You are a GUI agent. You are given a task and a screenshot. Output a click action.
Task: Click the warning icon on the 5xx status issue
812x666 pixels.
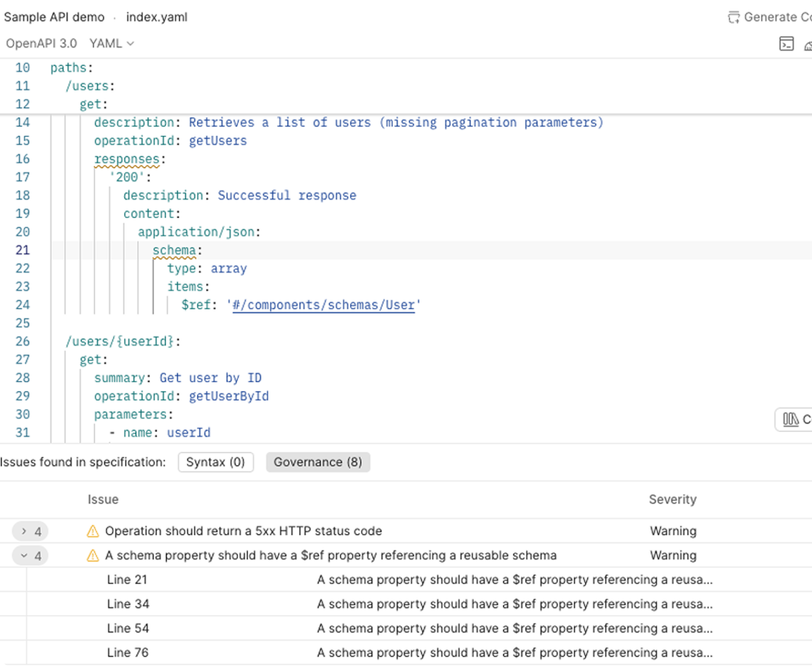(x=92, y=530)
